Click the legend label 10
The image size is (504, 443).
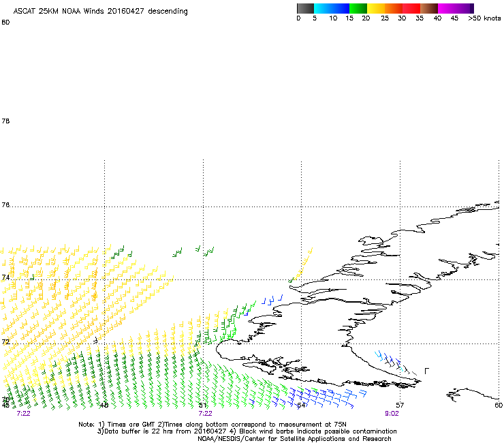pos(333,18)
